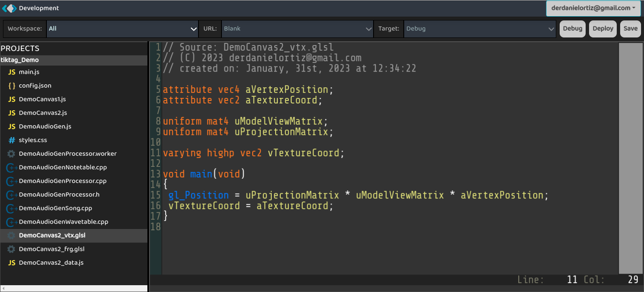Image resolution: width=644 pixels, height=292 pixels.
Task: Click the C++ icon of DemoAudioGenNotetable.cpp
Action: pos(12,167)
